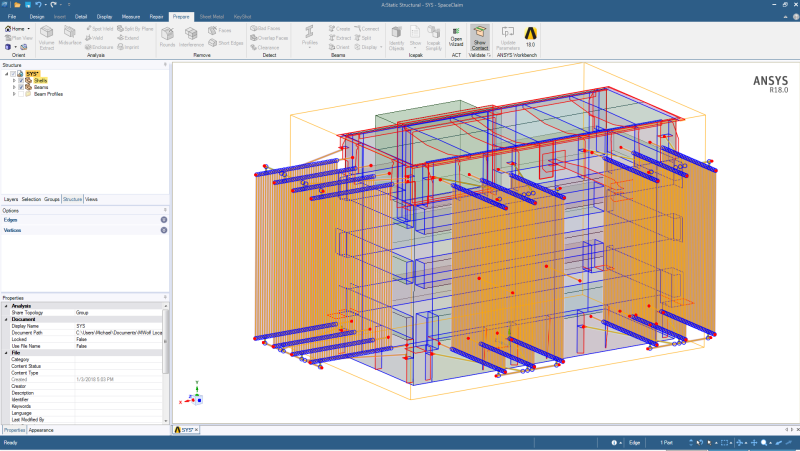
Task: Click the Enclosure tool
Action: click(99, 47)
